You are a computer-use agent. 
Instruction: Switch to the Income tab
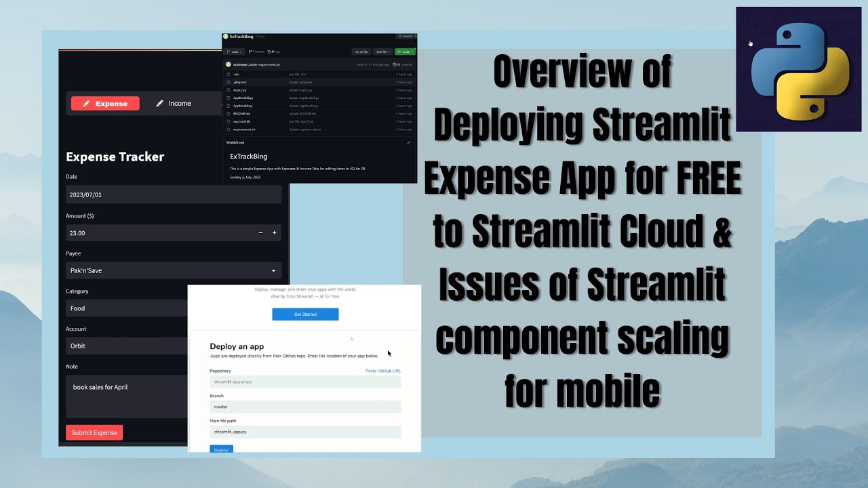coord(173,104)
